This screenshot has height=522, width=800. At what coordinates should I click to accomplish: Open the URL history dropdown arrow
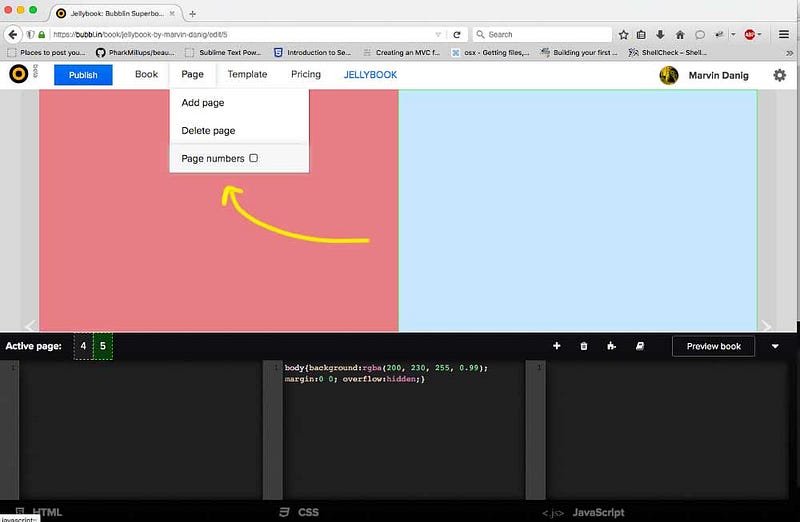pyautogui.click(x=438, y=35)
